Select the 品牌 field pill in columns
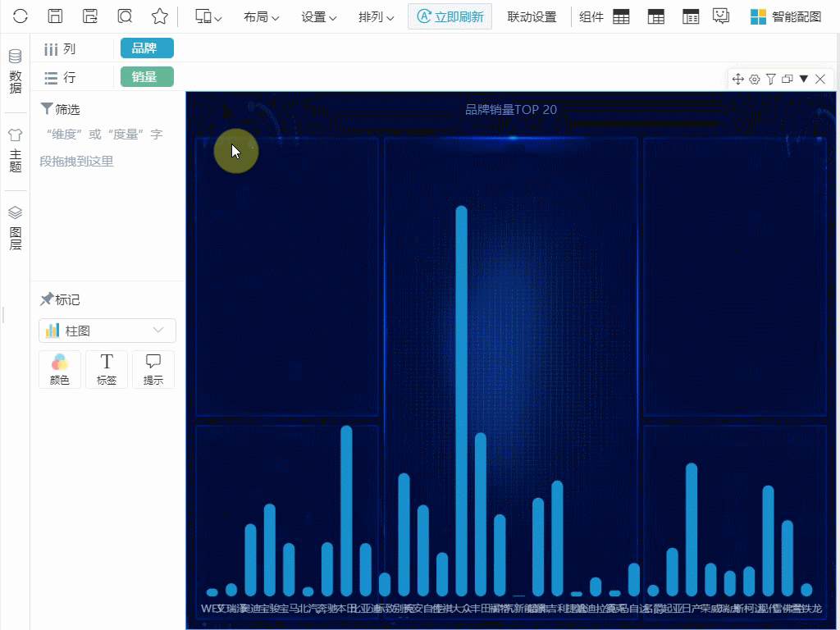This screenshot has height=630, width=840. (x=147, y=48)
